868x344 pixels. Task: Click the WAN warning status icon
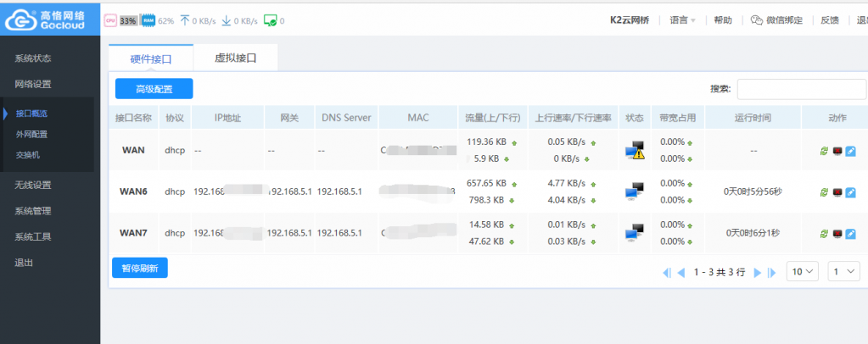click(x=635, y=150)
